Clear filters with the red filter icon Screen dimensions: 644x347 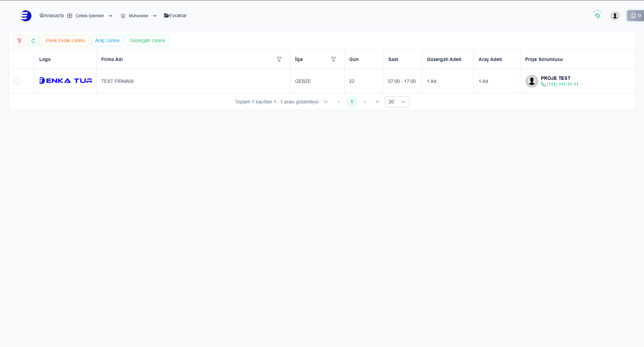20,41
